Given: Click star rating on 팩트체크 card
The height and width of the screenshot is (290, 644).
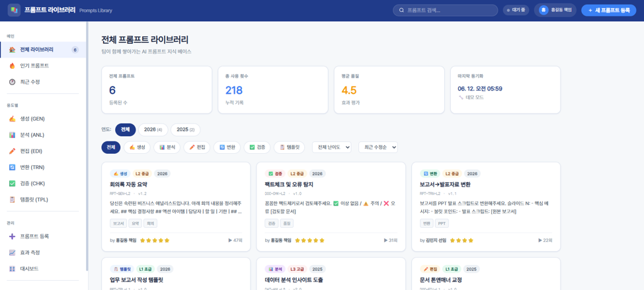Looking at the screenshot, I should coord(310,240).
